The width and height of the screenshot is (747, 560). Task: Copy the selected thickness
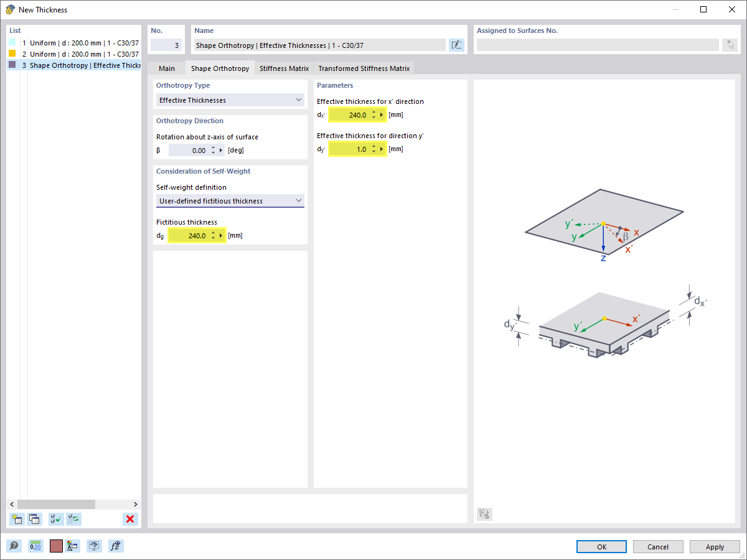(35, 519)
